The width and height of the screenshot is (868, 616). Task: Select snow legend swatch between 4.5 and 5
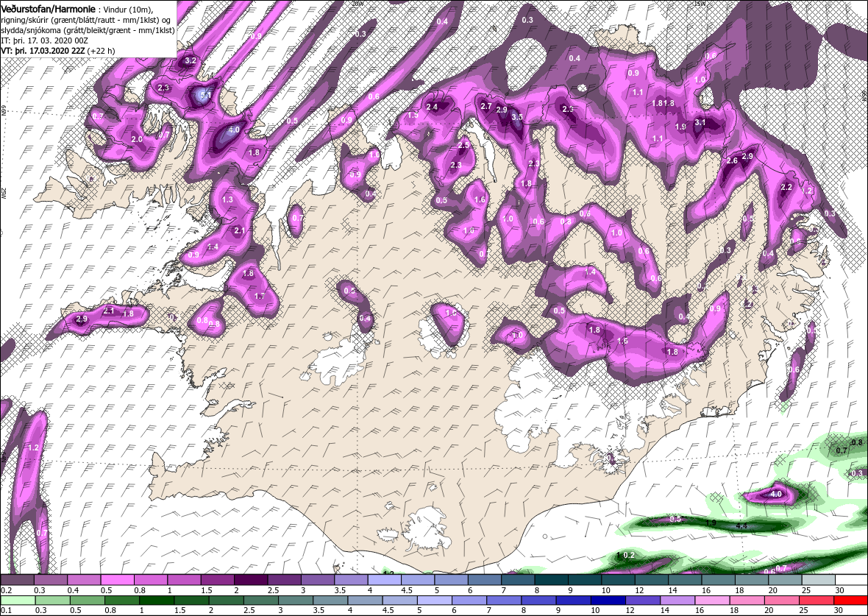417,580
